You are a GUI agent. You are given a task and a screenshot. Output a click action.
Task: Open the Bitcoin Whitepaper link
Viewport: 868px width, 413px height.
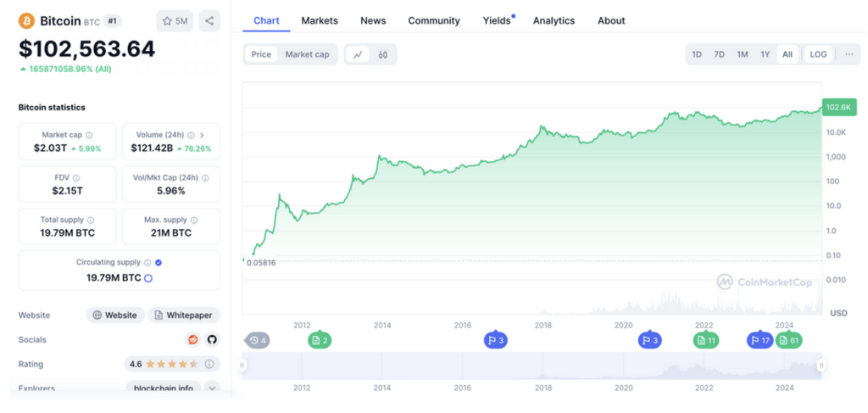tap(184, 315)
